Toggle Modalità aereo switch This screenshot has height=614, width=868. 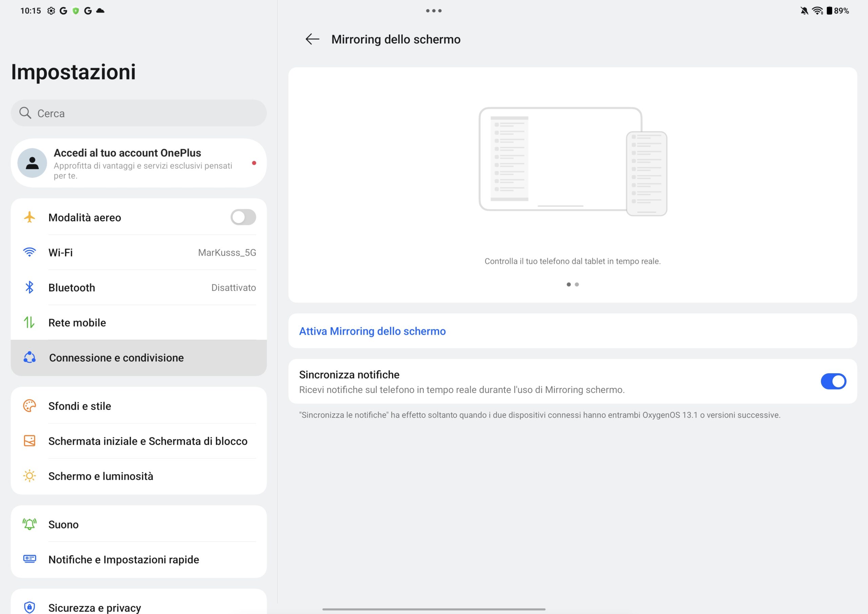(243, 217)
